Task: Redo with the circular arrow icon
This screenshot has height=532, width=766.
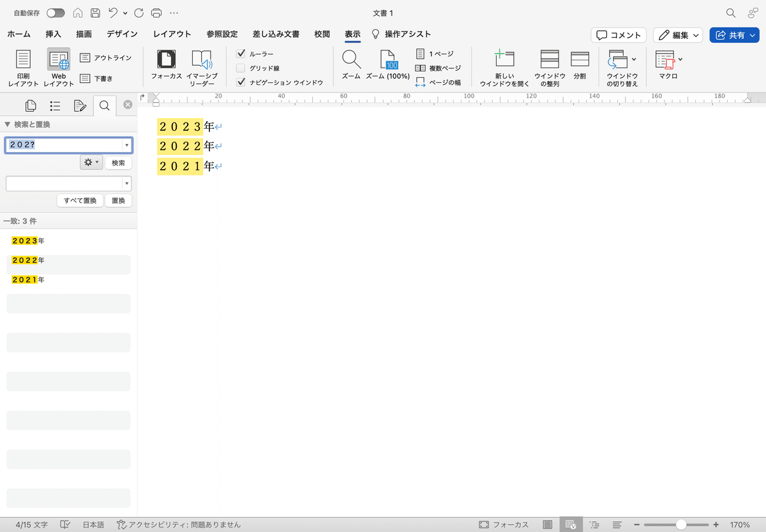Action: (x=139, y=13)
